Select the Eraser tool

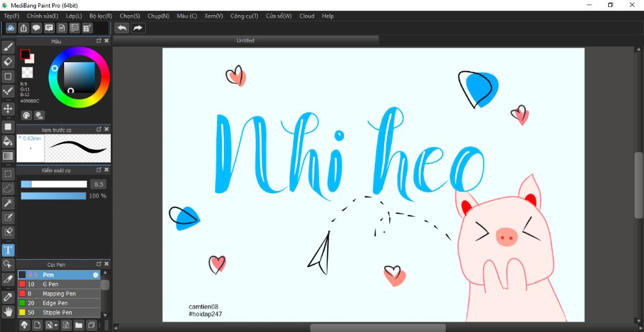click(x=8, y=62)
